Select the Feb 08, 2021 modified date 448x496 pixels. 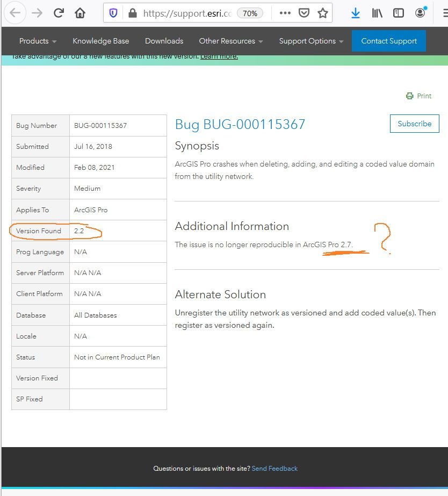coord(94,167)
